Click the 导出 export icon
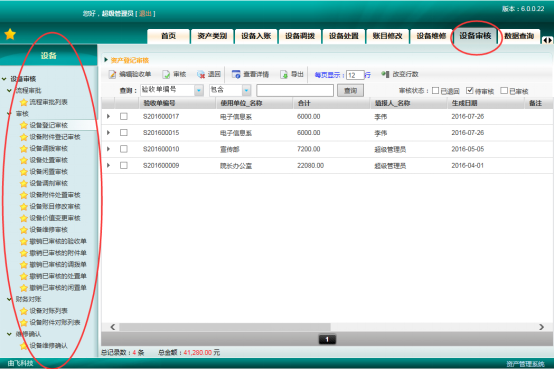This screenshot has height=370, width=554. tap(284, 74)
